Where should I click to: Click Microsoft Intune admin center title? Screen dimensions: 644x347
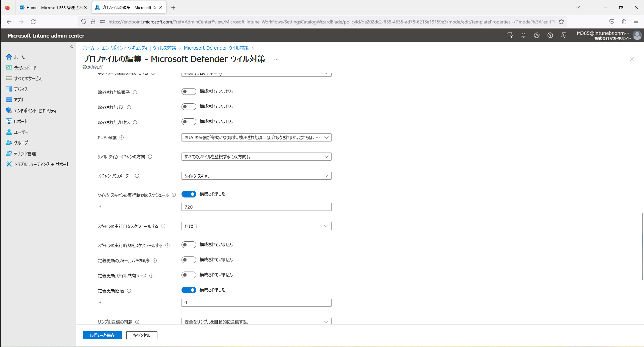pos(46,36)
